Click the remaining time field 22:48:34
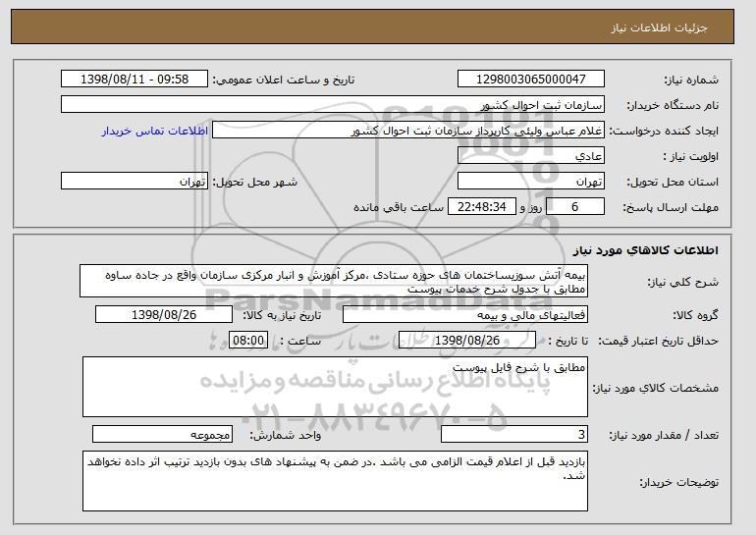This screenshot has width=756, height=535. 482,207
